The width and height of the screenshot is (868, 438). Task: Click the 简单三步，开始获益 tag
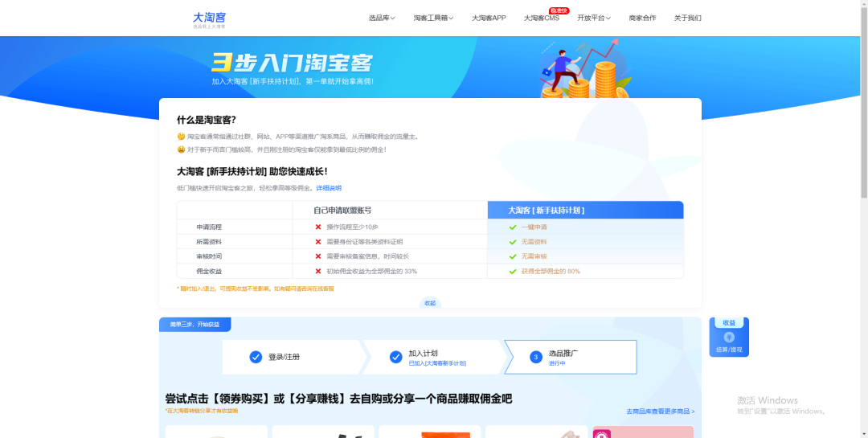click(194, 325)
